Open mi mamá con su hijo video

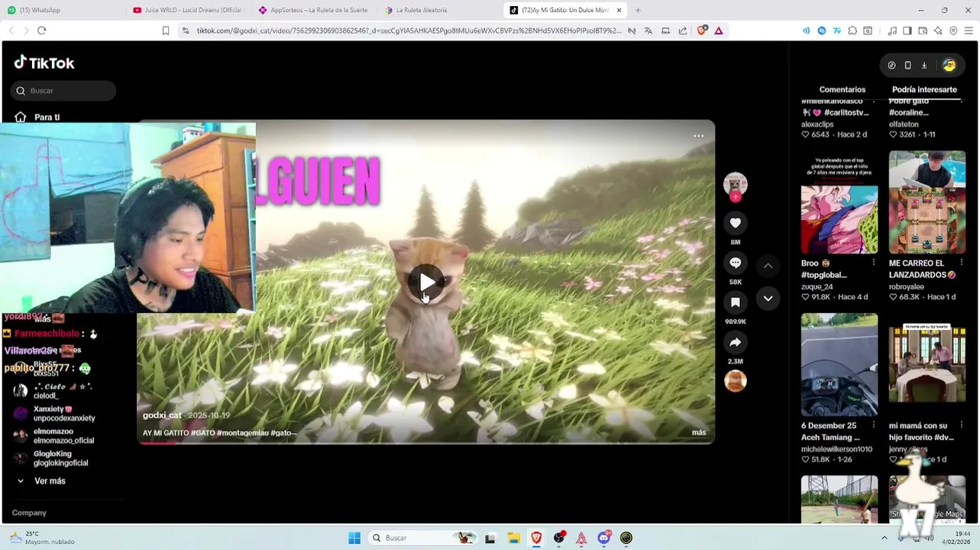tap(927, 364)
